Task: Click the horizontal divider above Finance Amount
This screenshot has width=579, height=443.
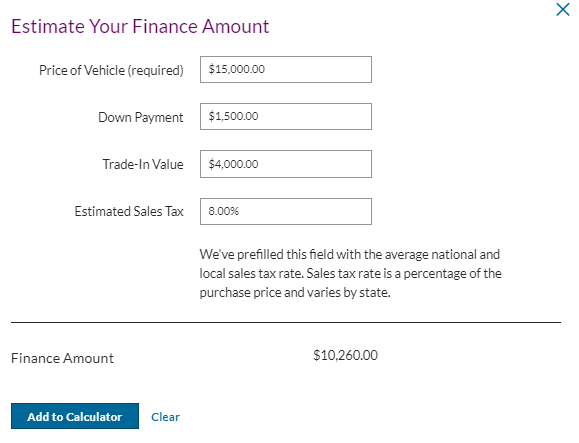Action: point(286,322)
